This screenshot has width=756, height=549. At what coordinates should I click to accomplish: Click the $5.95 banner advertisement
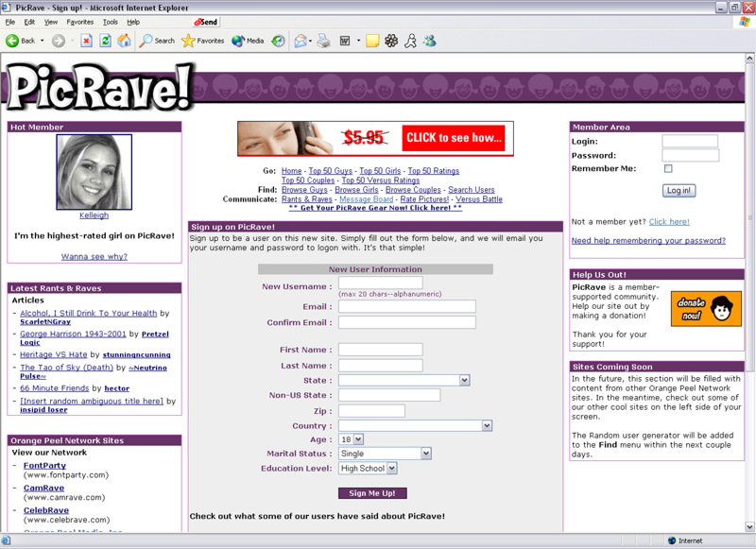375,138
